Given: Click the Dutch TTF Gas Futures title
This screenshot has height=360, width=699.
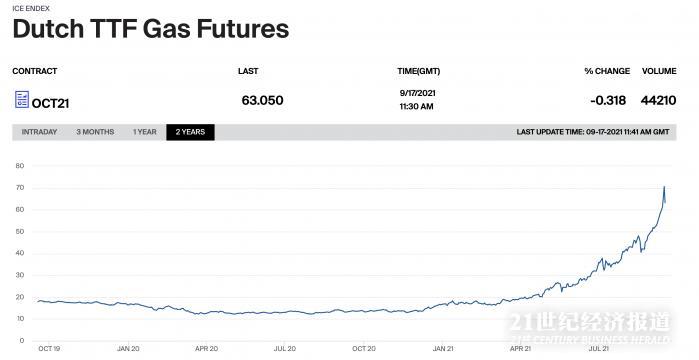Looking at the screenshot, I should coord(151,29).
